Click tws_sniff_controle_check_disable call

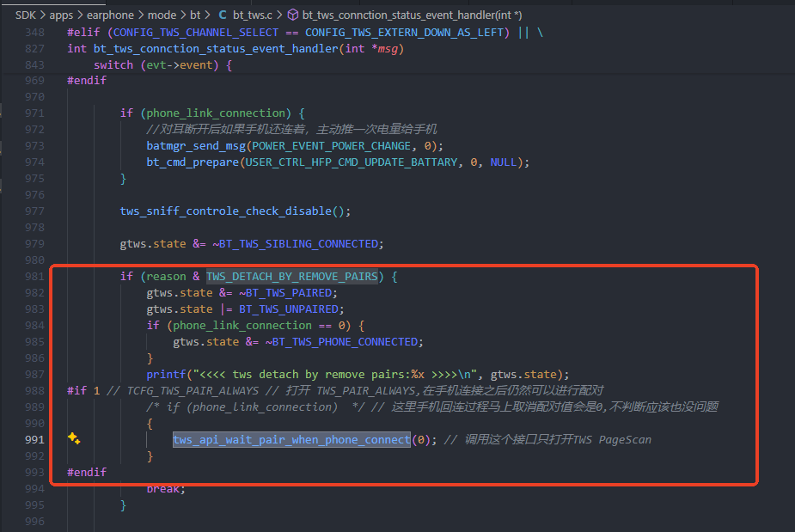click(226, 211)
